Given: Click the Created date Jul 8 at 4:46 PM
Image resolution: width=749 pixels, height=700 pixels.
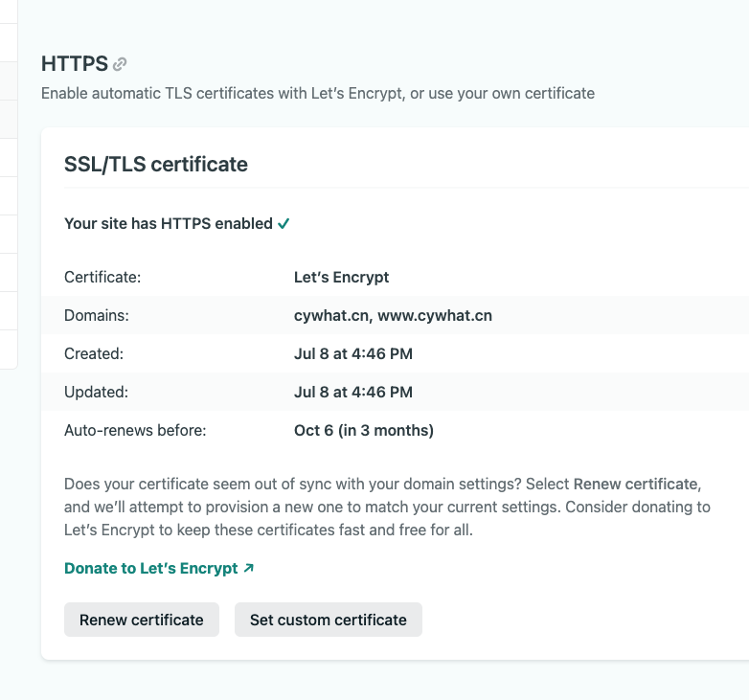Looking at the screenshot, I should tap(352, 353).
